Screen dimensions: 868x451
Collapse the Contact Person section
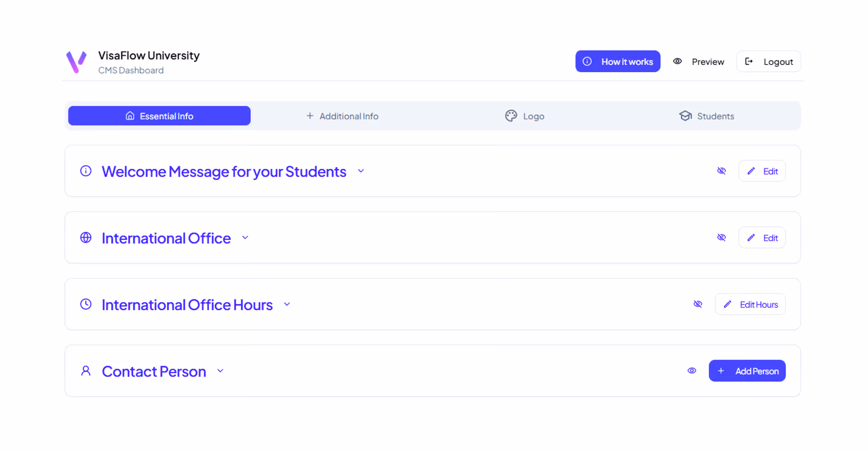pyautogui.click(x=221, y=371)
